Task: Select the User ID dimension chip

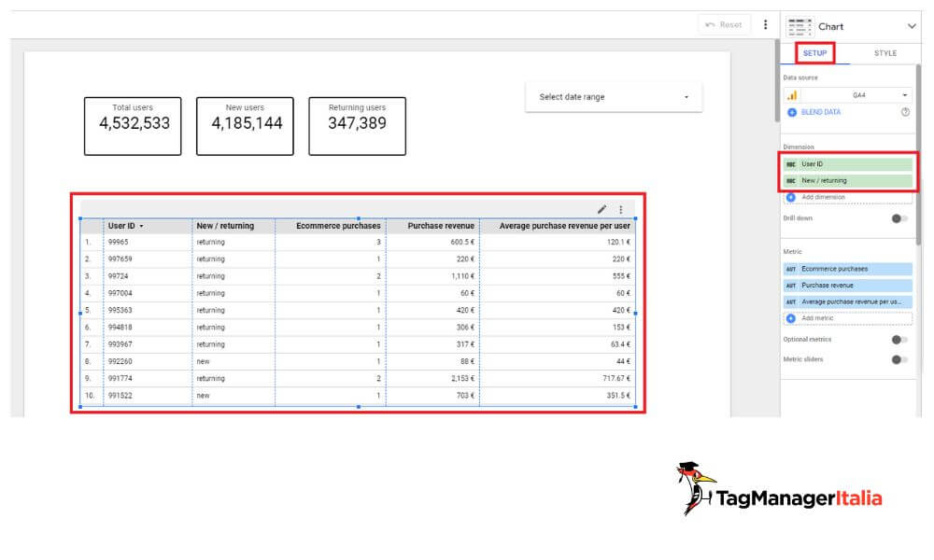Action: point(848,163)
